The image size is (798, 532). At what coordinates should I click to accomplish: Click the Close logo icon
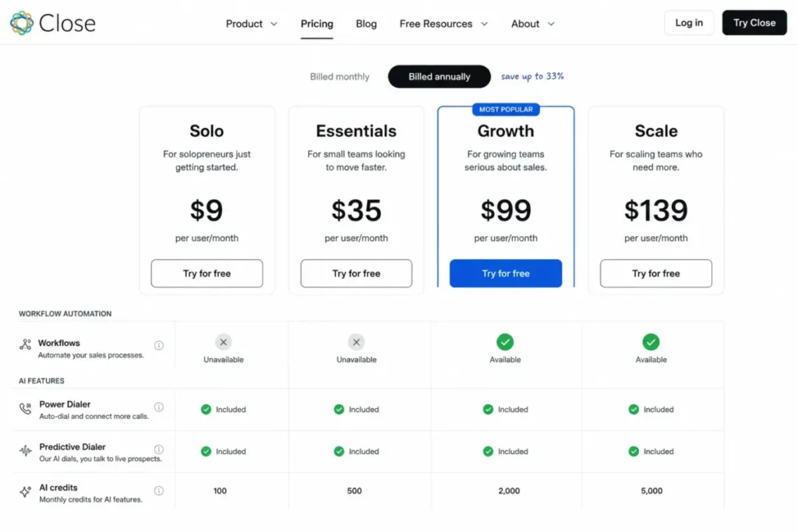tap(22, 23)
